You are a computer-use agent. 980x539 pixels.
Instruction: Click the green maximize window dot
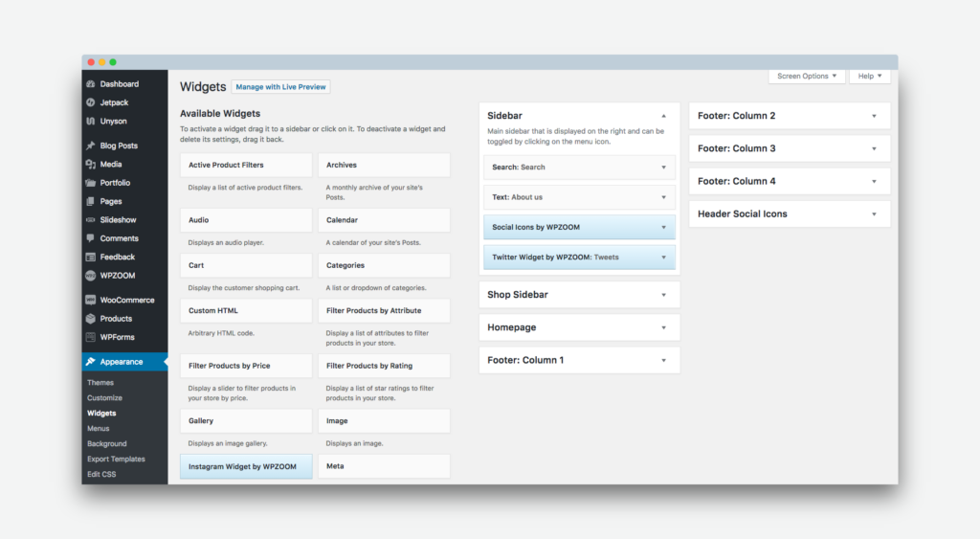[113, 62]
